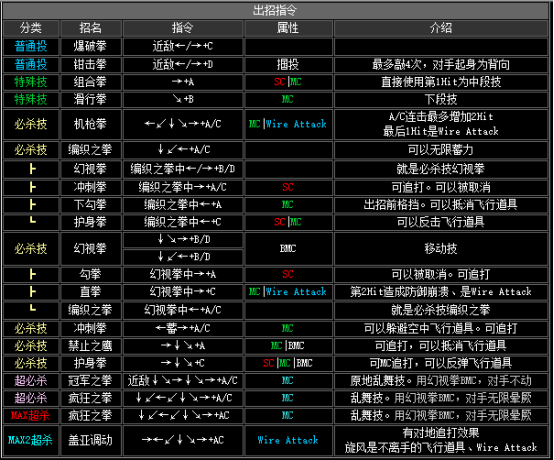Select the ↓↙←+B/D command cell
The width and height of the screenshot is (554, 460).
tap(183, 257)
